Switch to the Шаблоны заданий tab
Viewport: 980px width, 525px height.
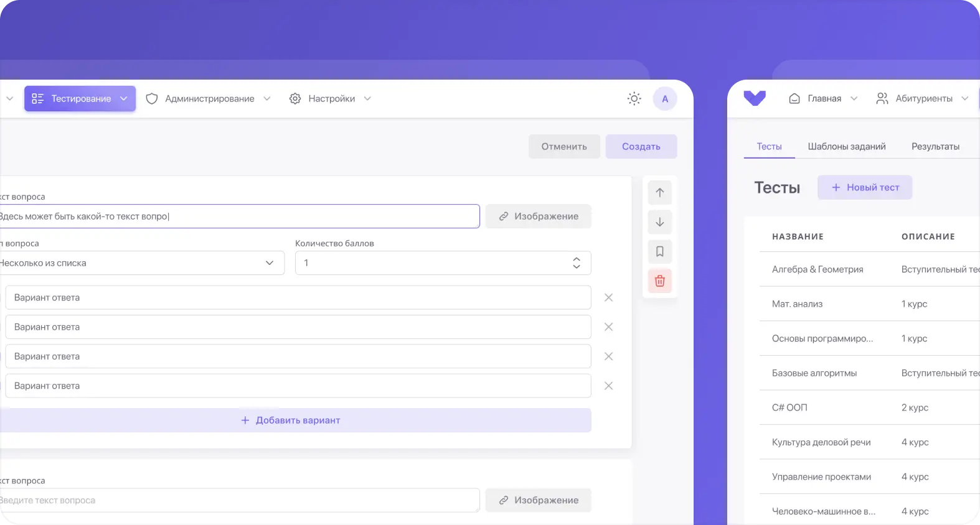pyautogui.click(x=847, y=146)
